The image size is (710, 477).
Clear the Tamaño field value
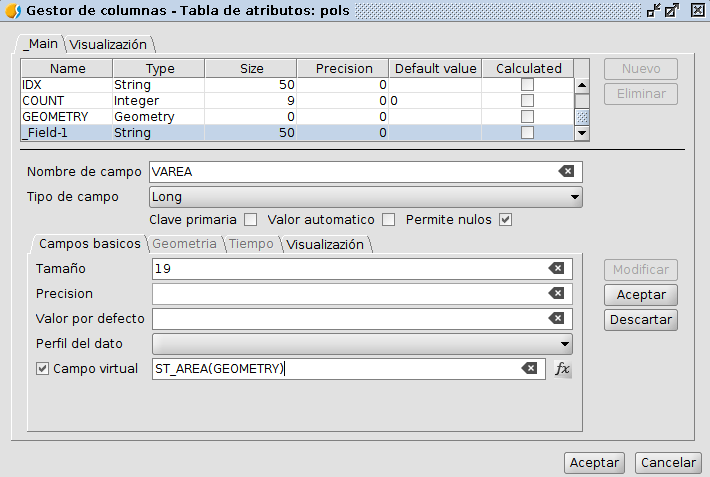556,269
